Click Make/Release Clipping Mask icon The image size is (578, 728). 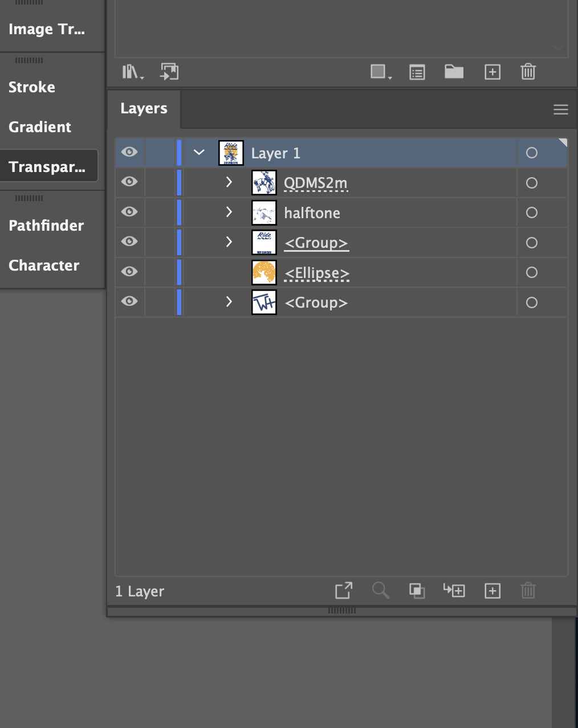click(417, 591)
